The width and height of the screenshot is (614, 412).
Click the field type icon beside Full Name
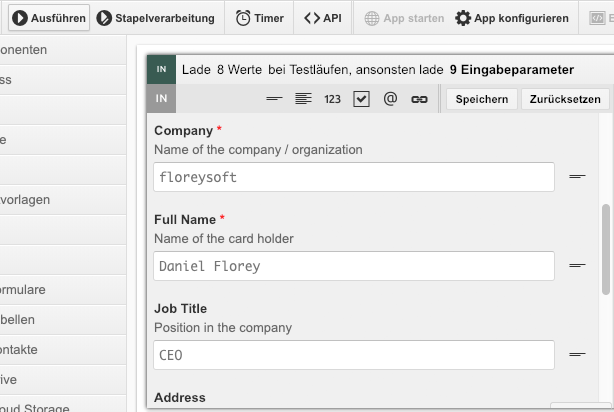[577, 266]
